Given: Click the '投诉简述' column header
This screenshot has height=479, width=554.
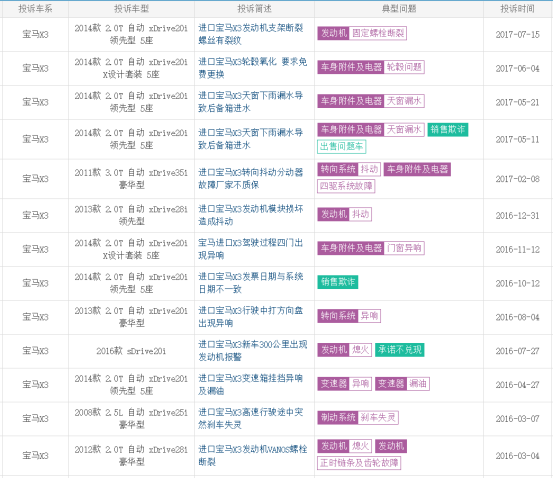Looking at the screenshot, I should [x=254, y=9].
